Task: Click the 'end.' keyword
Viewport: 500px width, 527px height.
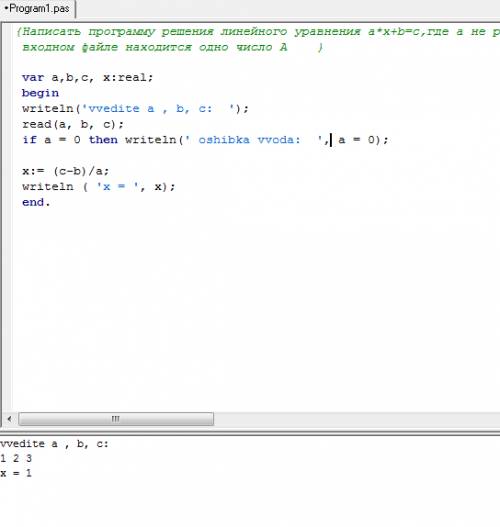Action: (x=36, y=202)
